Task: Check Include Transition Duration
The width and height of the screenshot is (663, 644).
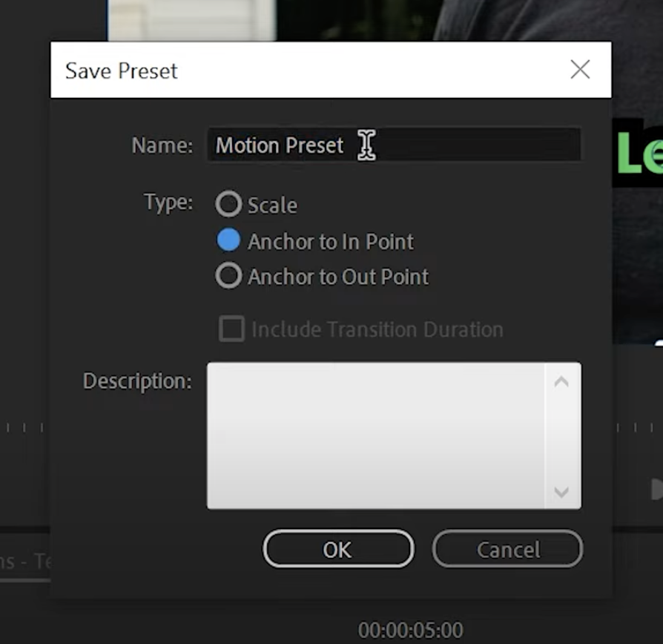Action: [x=231, y=329]
